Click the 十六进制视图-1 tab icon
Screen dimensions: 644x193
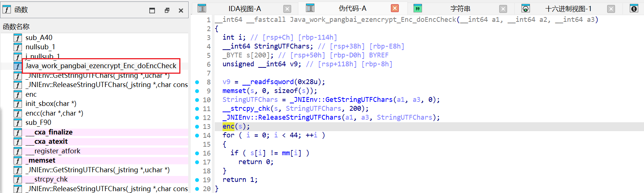[x=525, y=9]
